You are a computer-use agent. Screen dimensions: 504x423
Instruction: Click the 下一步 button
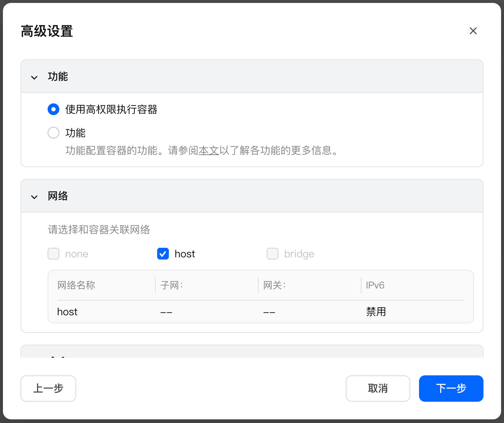451,389
